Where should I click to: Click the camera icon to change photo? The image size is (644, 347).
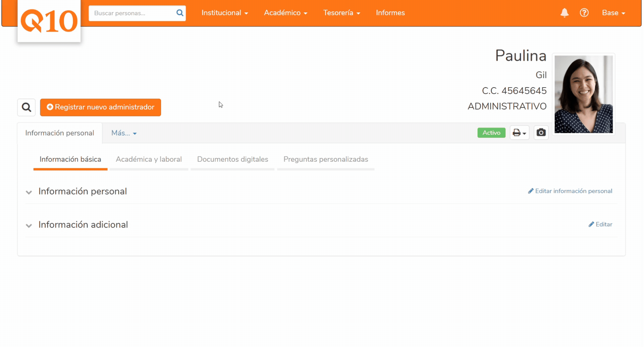(541, 133)
